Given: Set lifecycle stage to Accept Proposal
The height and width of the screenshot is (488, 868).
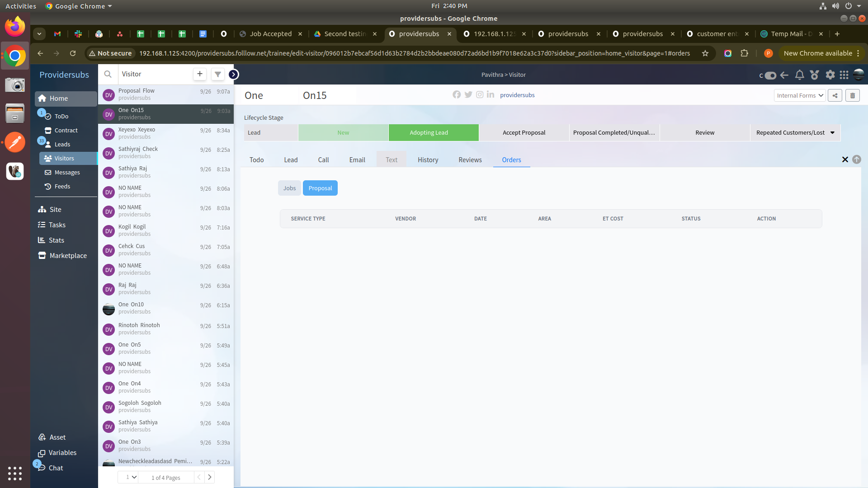Looking at the screenshot, I should coord(524,133).
